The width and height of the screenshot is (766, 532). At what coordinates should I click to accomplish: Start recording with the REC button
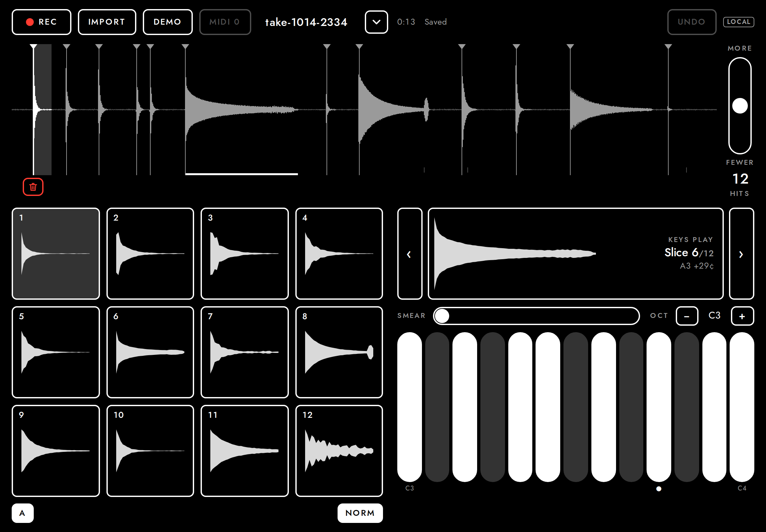pyautogui.click(x=41, y=22)
